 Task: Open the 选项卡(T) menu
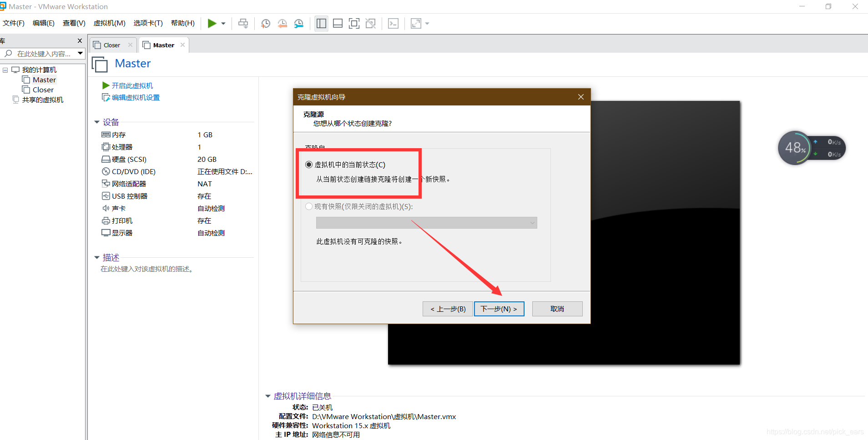click(148, 23)
